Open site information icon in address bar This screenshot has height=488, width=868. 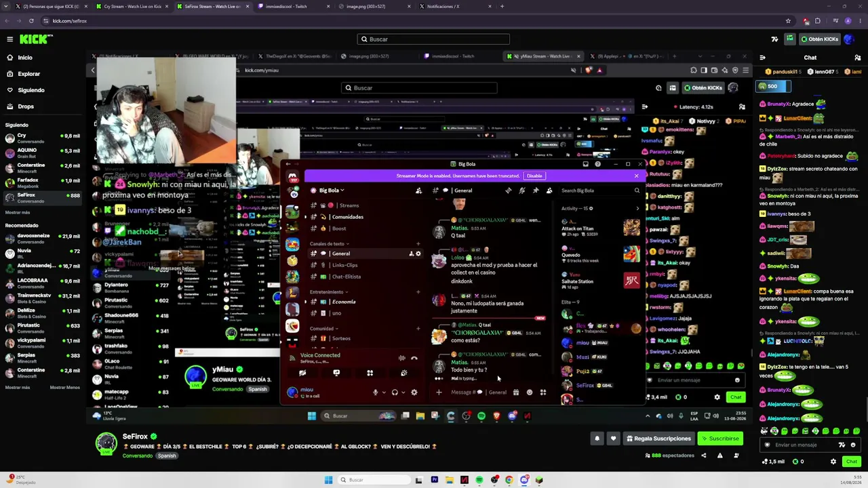tap(45, 21)
